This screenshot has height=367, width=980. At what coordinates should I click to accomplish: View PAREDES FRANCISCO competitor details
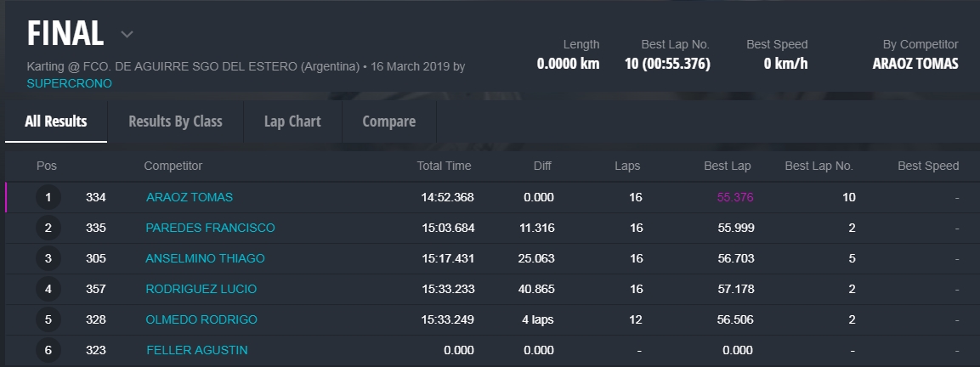click(210, 228)
